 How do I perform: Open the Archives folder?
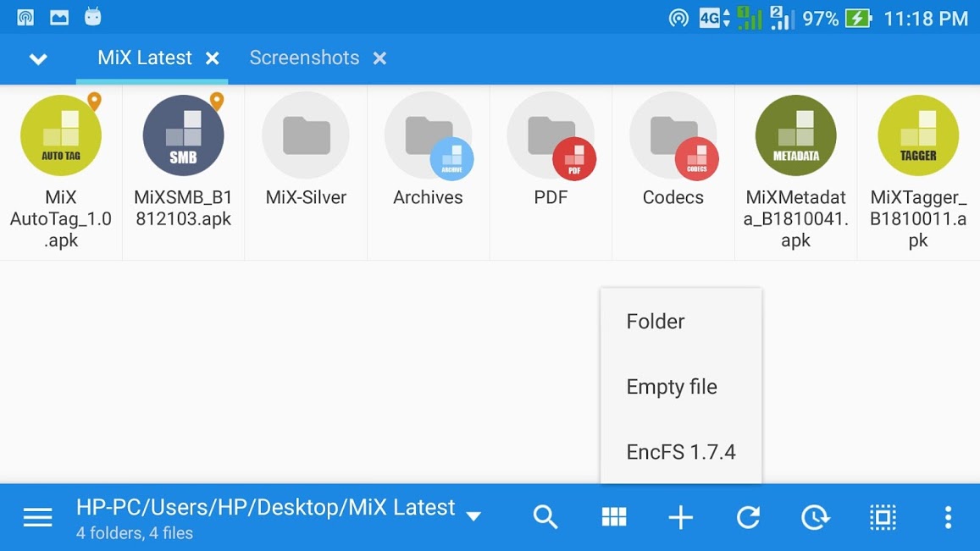coord(428,148)
